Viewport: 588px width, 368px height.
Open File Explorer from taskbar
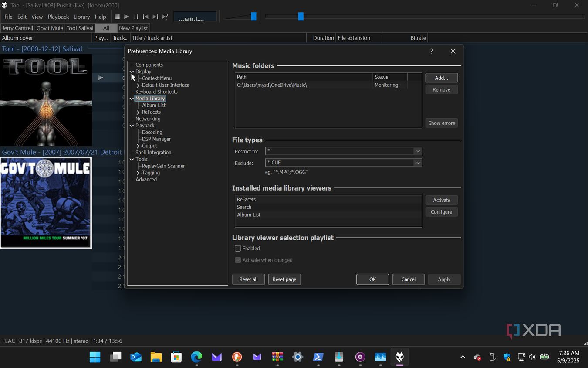156,357
